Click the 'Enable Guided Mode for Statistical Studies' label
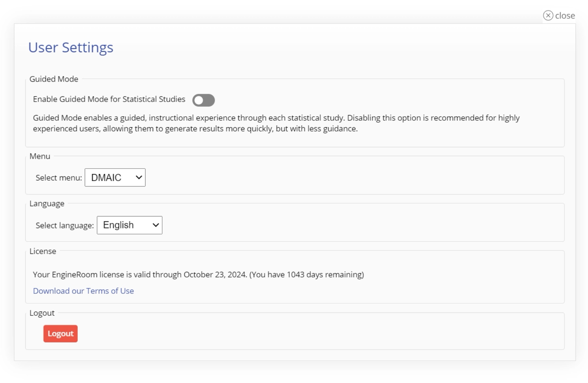The height and width of the screenshot is (383, 588). [x=109, y=99]
